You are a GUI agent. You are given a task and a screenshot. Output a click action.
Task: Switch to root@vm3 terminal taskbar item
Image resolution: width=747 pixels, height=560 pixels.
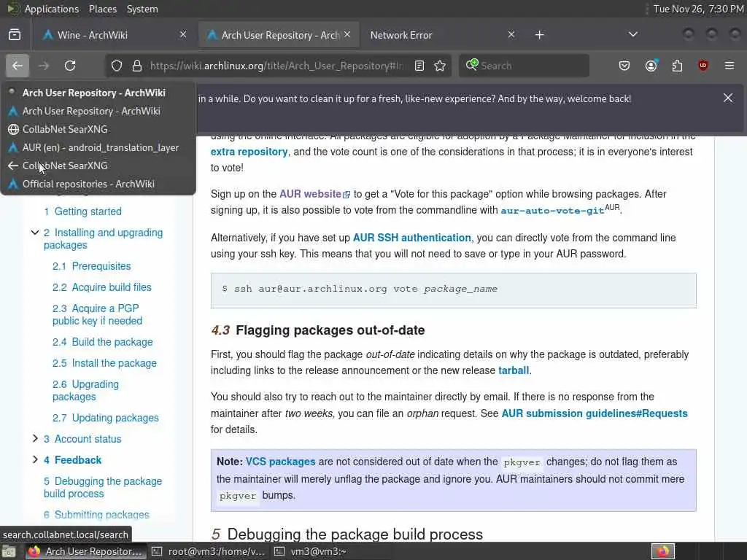209,551
